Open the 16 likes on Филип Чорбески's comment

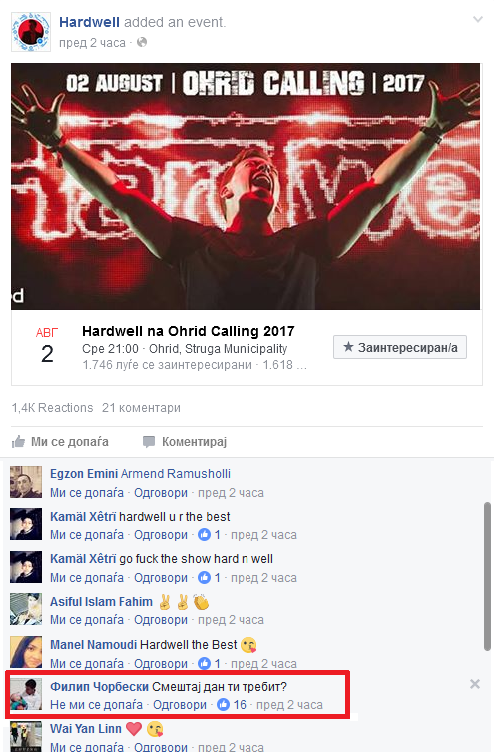[x=232, y=705]
